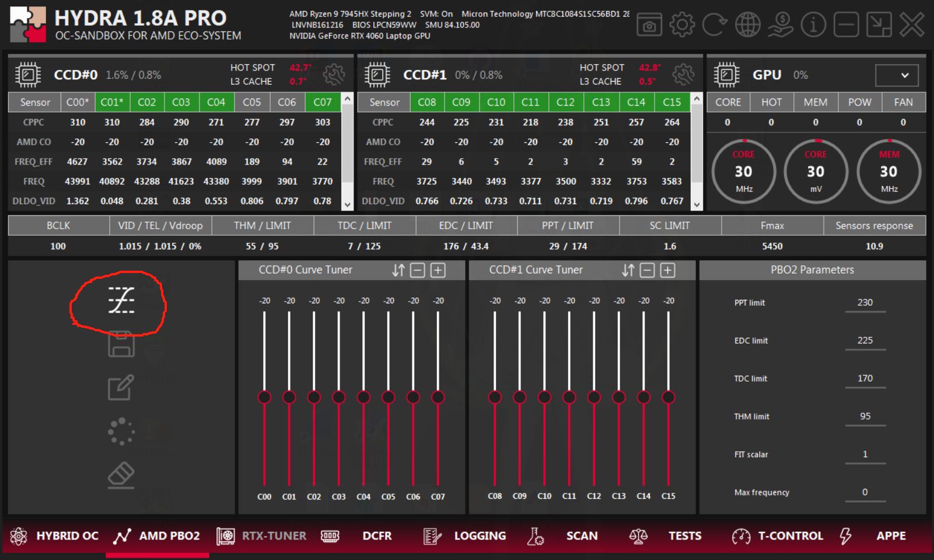Increase CCD#1 Curve Tuner with plus
Image resolution: width=934 pixels, height=560 pixels.
pyautogui.click(x=668, y=270)
